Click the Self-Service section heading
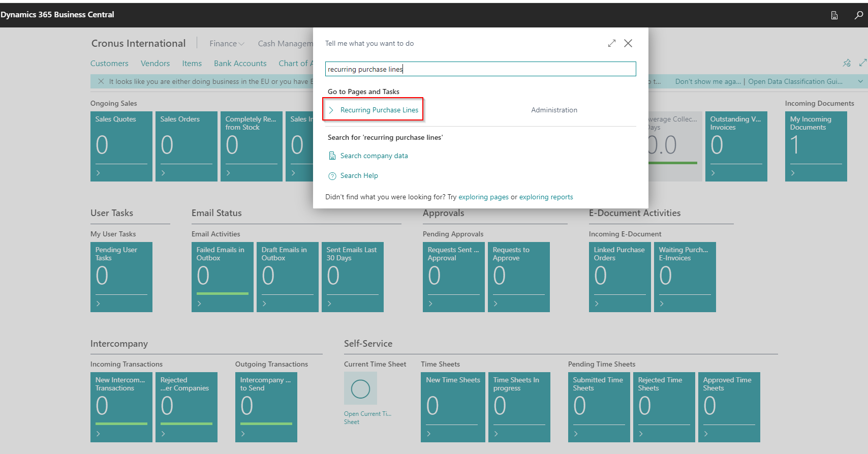 click(x=368, y=344)
